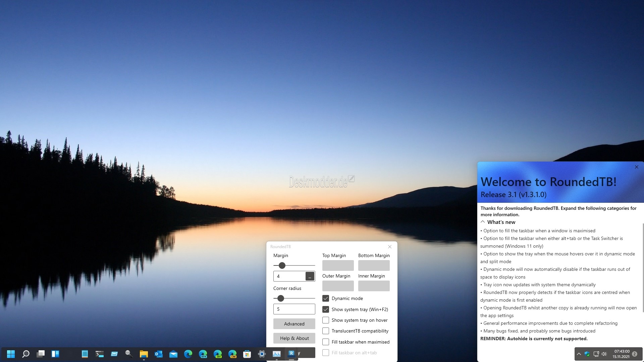Image resolution: width=644 pixels, height=362 pixels.
Task: Click 'REMINDER: Autohide is currently not supported.'
Action: [534, 339]
